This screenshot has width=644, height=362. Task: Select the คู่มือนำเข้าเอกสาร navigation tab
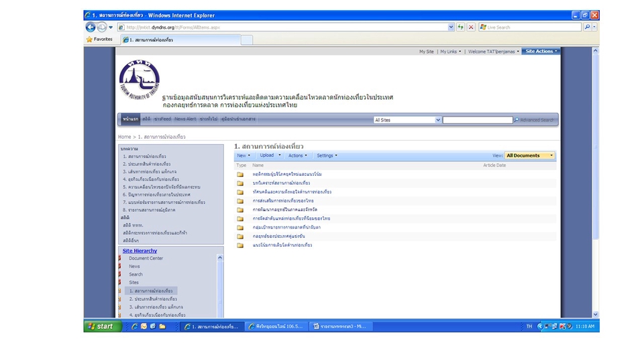[238, 119]
